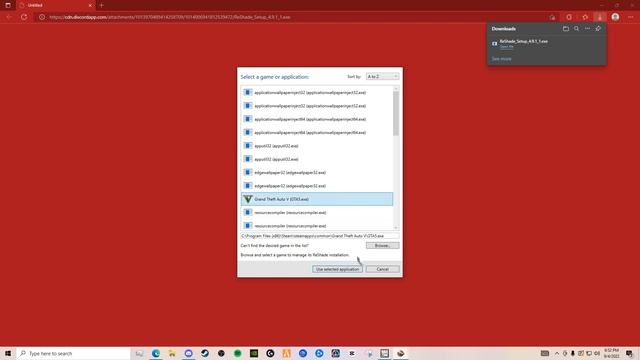The height and width of the screenshot is (360, 640).
Task: Go back in the browser
Action: point(9,17)
